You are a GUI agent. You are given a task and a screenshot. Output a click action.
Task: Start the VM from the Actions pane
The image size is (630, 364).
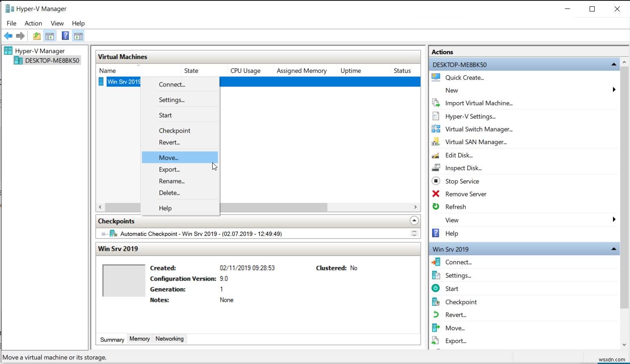tap(451, 288)
